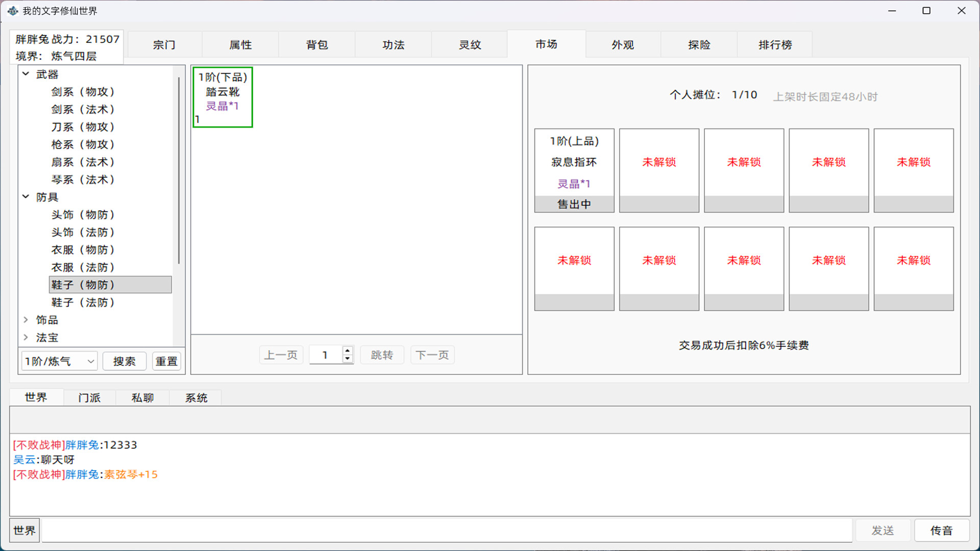Viewport: 980px width, 551px height.
Task: Expand the 法宝 category
Action: coord(26,337)
